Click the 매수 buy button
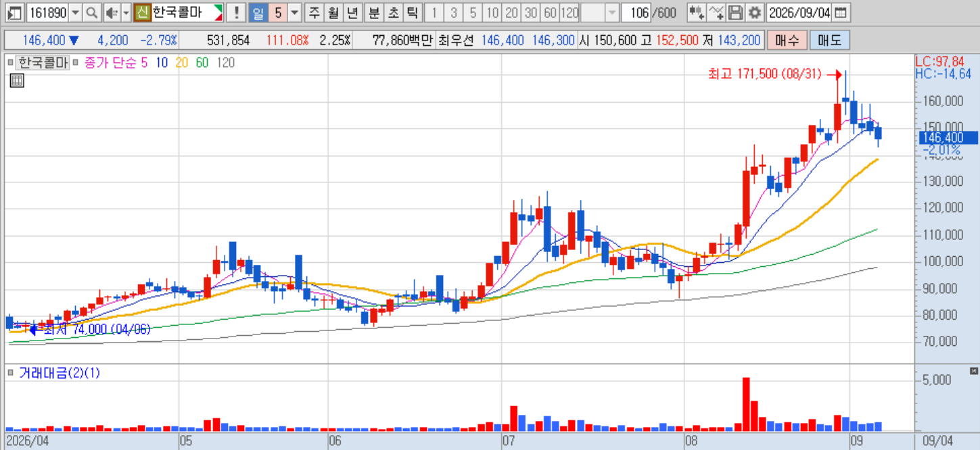Screen dimensions: 980x450 787,41
